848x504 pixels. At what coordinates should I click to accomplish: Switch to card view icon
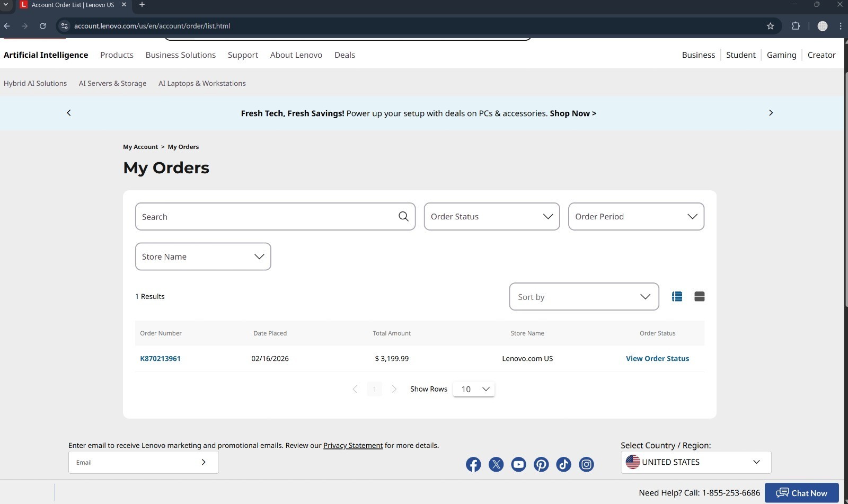[699, 296]
